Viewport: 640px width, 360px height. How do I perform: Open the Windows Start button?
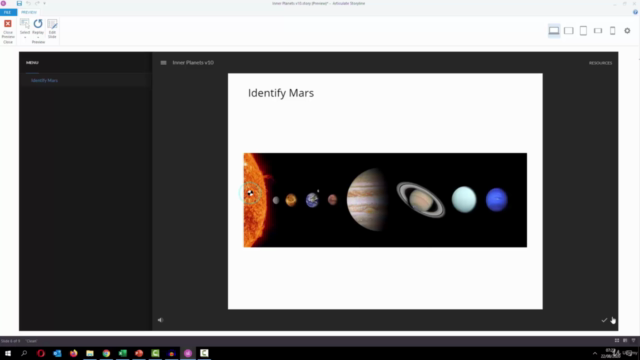8,353
